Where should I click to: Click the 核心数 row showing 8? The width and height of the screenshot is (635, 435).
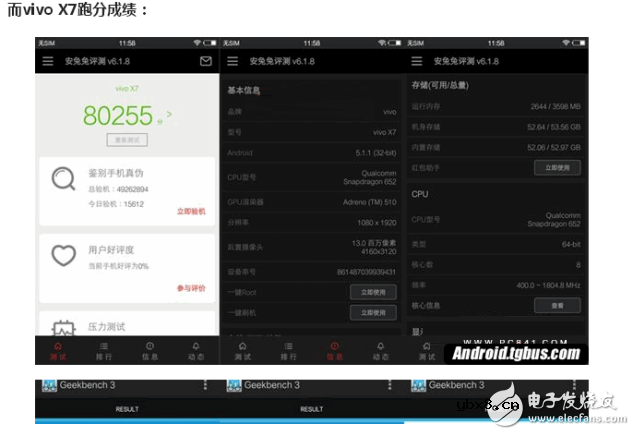pos(496,264)
